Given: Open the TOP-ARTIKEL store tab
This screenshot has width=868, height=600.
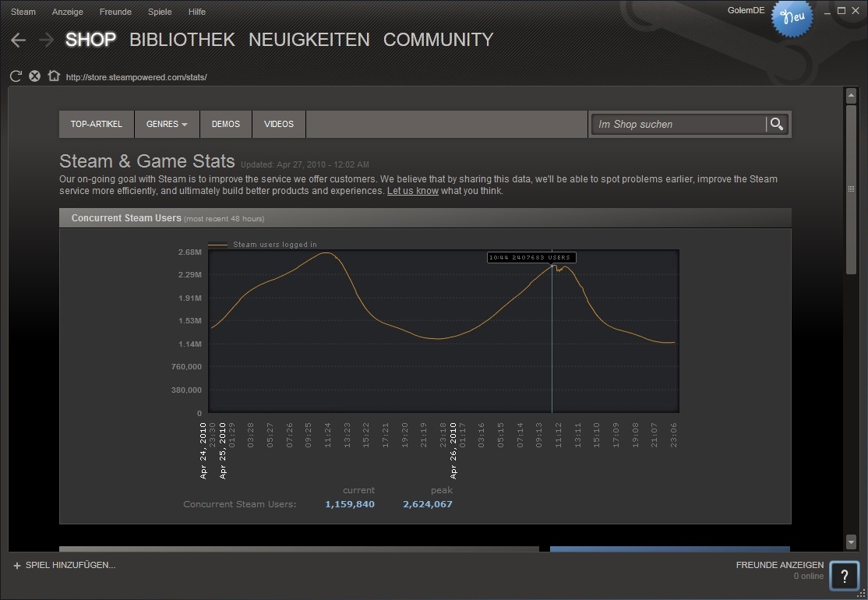Looking at the screenshot, I should 97,124.
